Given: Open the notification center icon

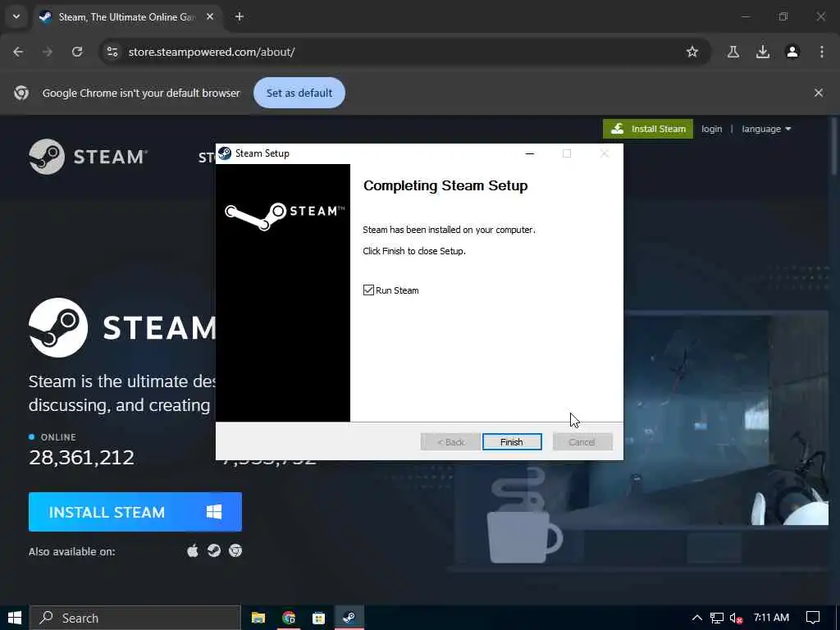Looking at the screenshot, I should tap(813, 618).
